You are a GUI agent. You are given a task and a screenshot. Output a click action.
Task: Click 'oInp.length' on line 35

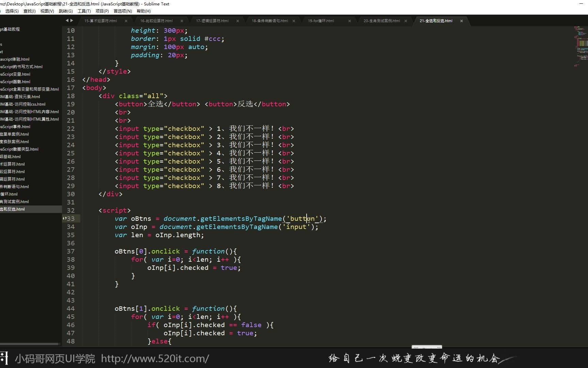click(x=179, y=235)
